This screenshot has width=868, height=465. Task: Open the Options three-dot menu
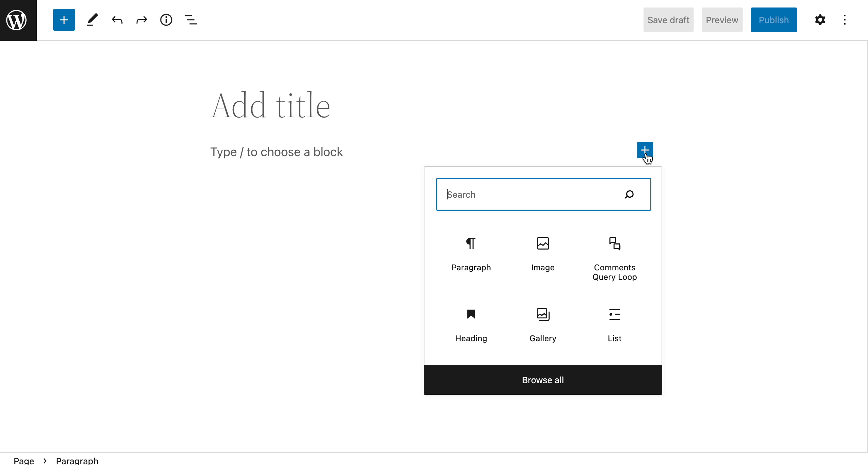point(845,20)
